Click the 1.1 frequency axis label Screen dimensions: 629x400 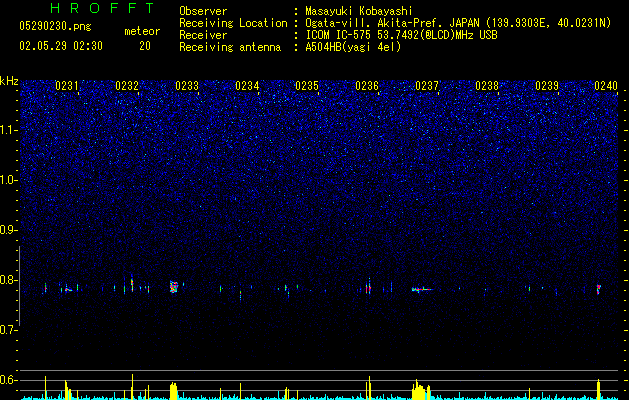click(x=8, y=130)
